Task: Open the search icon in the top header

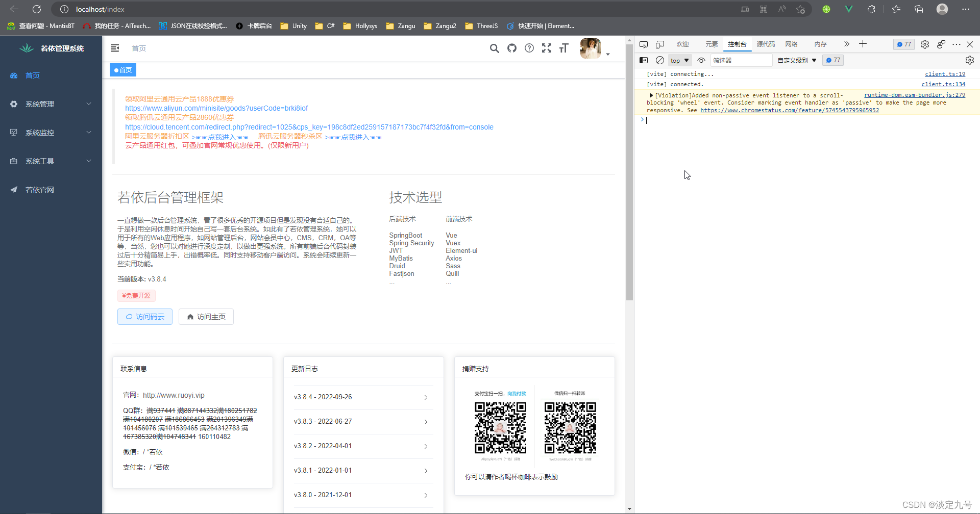Action: 494,48
